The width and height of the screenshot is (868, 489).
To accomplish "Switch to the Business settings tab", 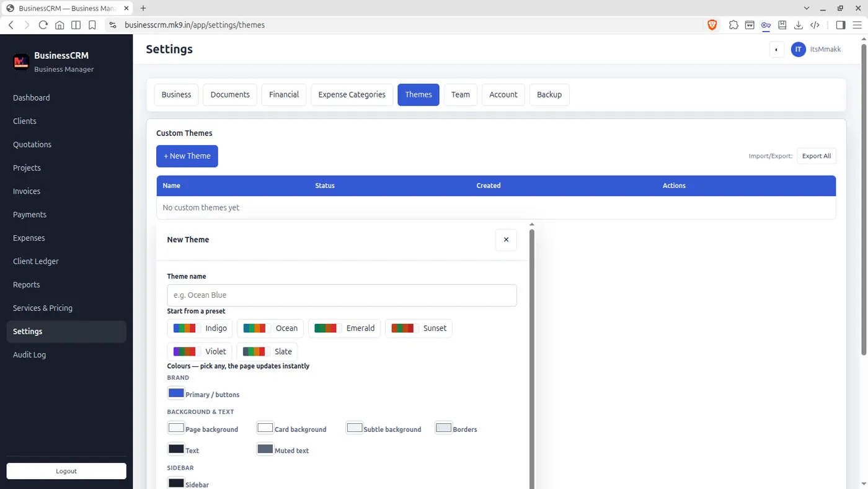I will [176, 94].
